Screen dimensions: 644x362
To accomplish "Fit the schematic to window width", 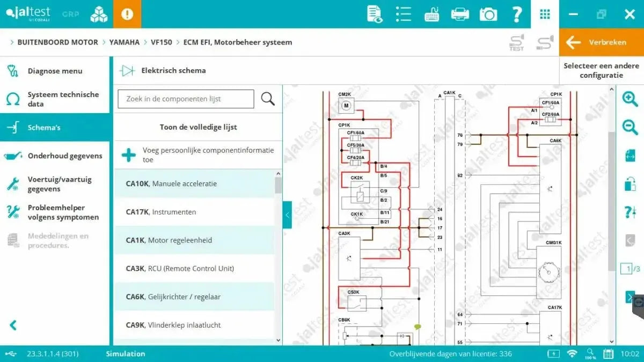I will [630, 156].
